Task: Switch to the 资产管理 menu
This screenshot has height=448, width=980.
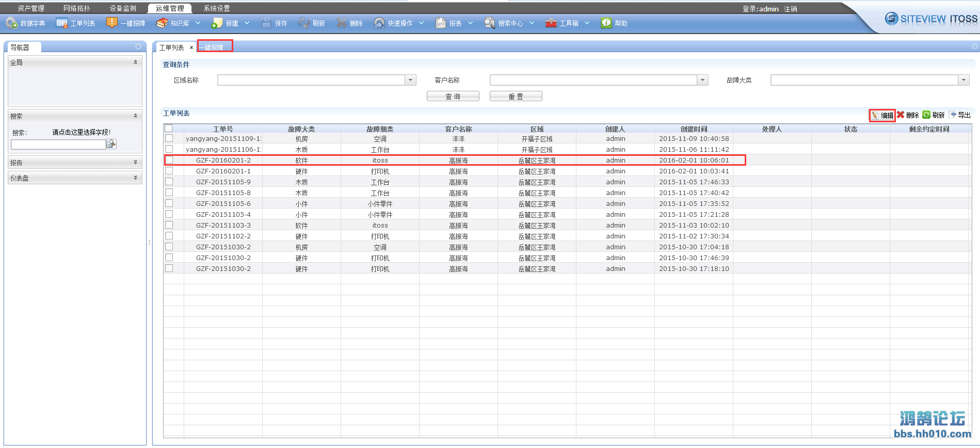Action: [31, 8]
